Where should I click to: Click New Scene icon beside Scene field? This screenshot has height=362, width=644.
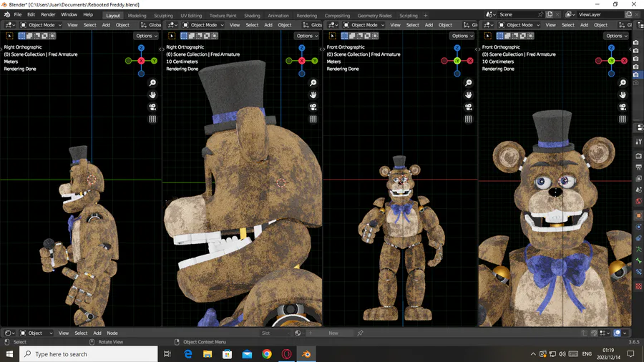pos(549,14)
